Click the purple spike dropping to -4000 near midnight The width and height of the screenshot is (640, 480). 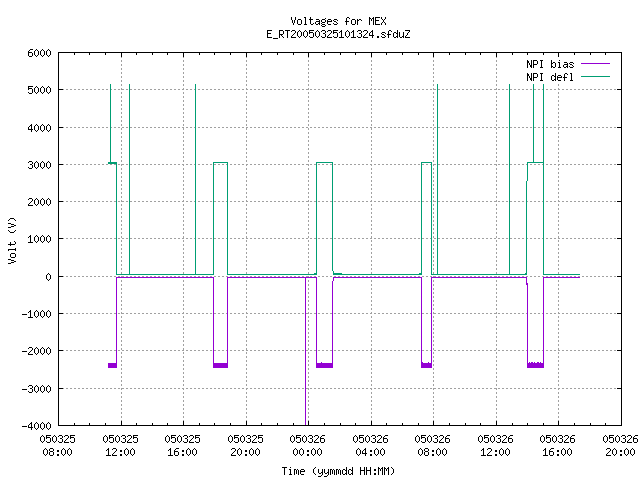tap(306, 351)
